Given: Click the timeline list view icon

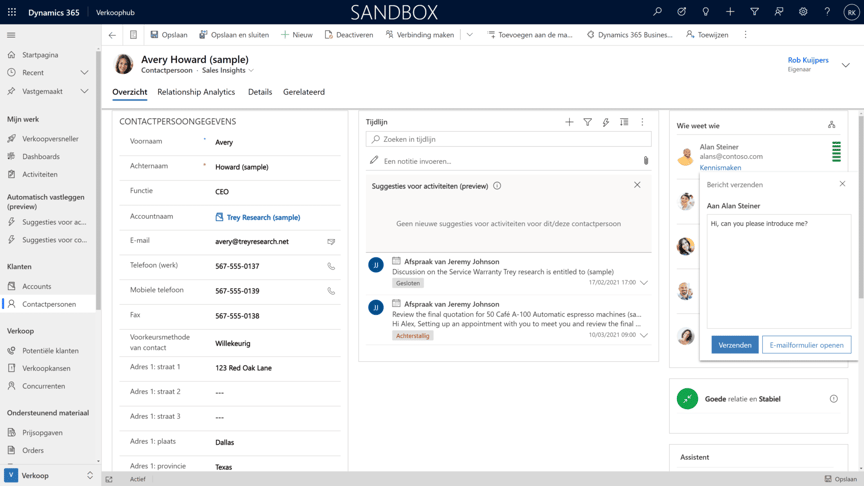Looking at the screenshot, I should 624,122.
